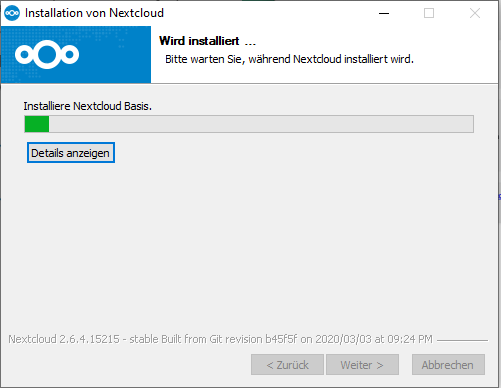This screenshot has width=501, height=388.
Task: Show installation details via Details anzeigen
Action: pyautogui.click(x=71, y=153)
